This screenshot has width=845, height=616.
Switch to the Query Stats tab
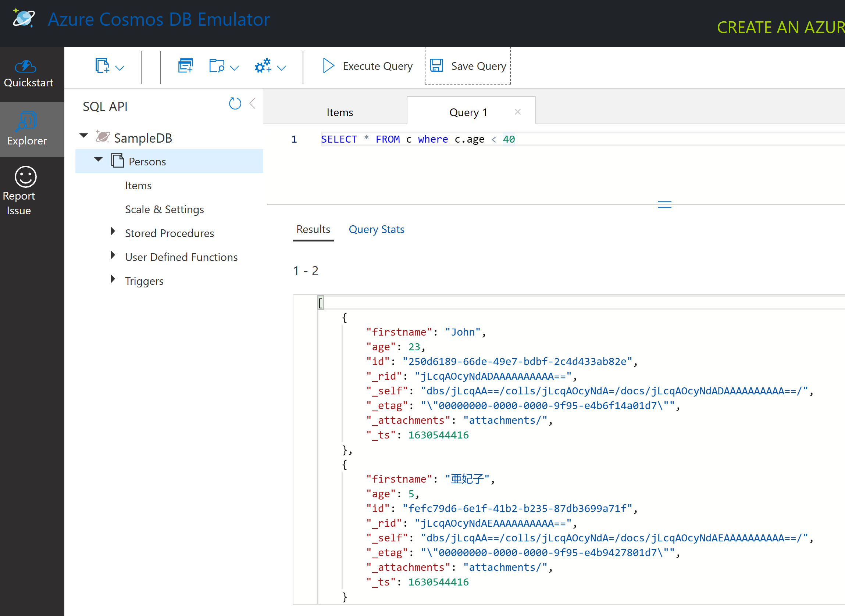[376, 229]
